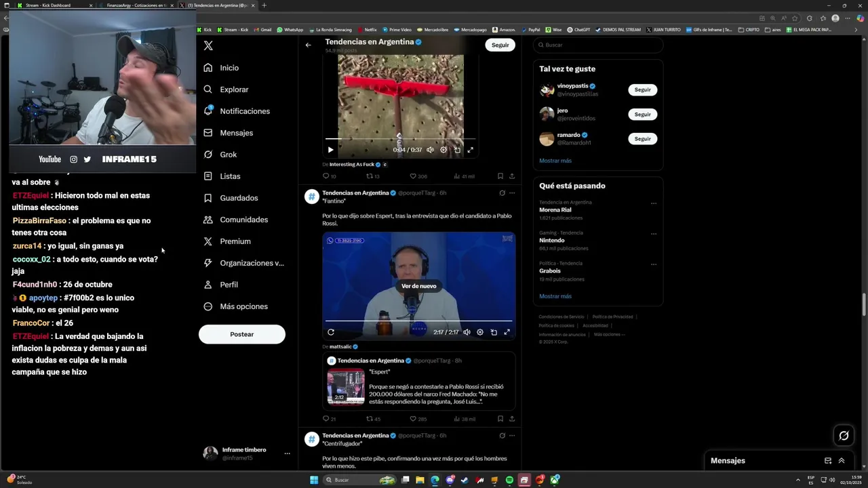
Task: Follow Tendencias en Argentina with Seguir in header
Action: pos(500,45)
